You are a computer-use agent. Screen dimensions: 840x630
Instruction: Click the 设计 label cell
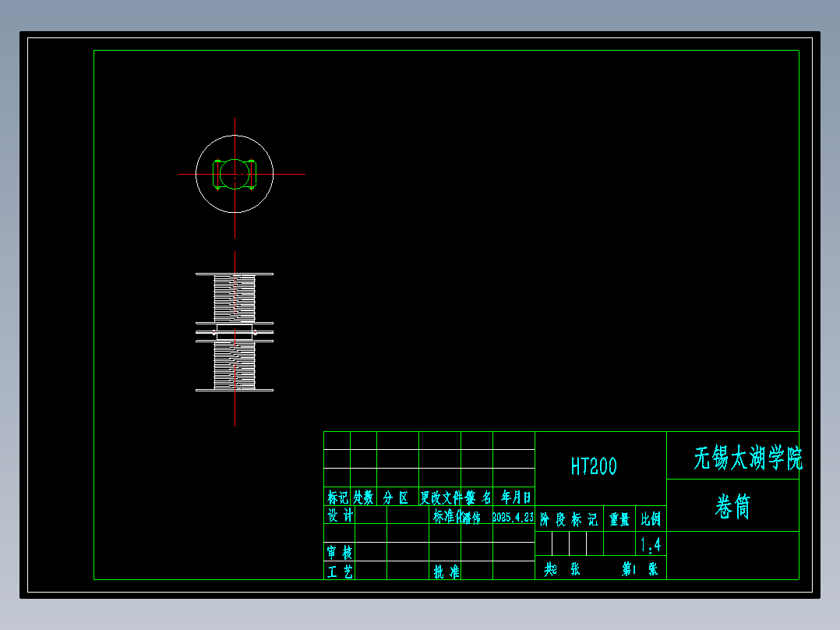coord(341,515)
